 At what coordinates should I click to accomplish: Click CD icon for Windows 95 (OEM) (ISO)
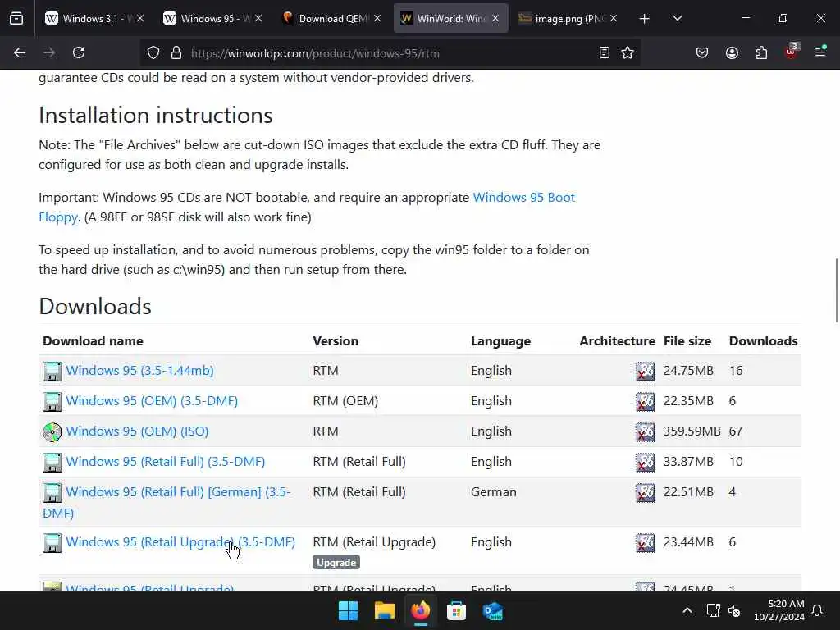pos(52,432)
